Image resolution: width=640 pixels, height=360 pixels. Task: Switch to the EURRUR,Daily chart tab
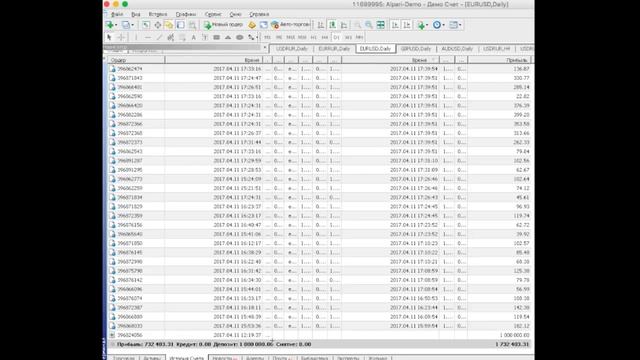click(x=334, y=49)
